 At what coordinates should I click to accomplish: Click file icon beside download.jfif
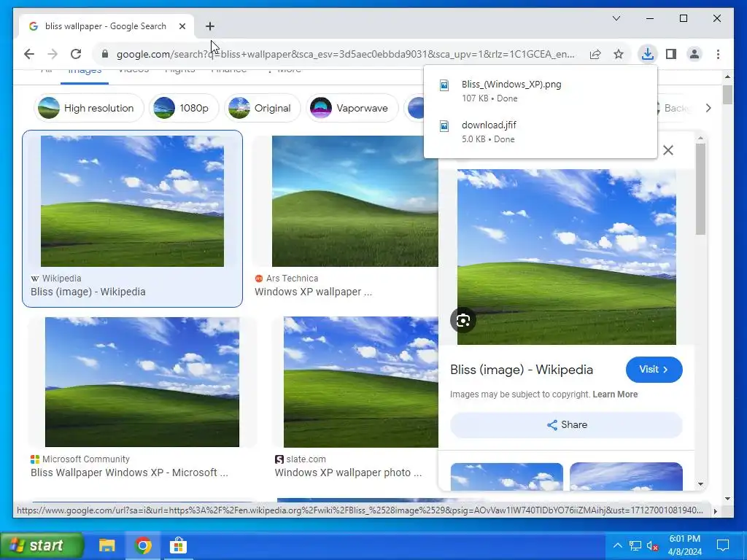[444, 125]
